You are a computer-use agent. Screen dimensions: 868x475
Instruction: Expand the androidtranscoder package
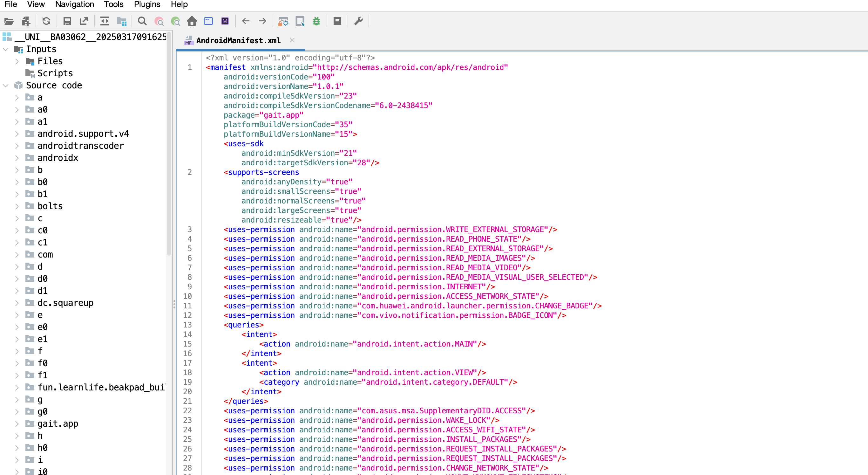pos(17,146)
